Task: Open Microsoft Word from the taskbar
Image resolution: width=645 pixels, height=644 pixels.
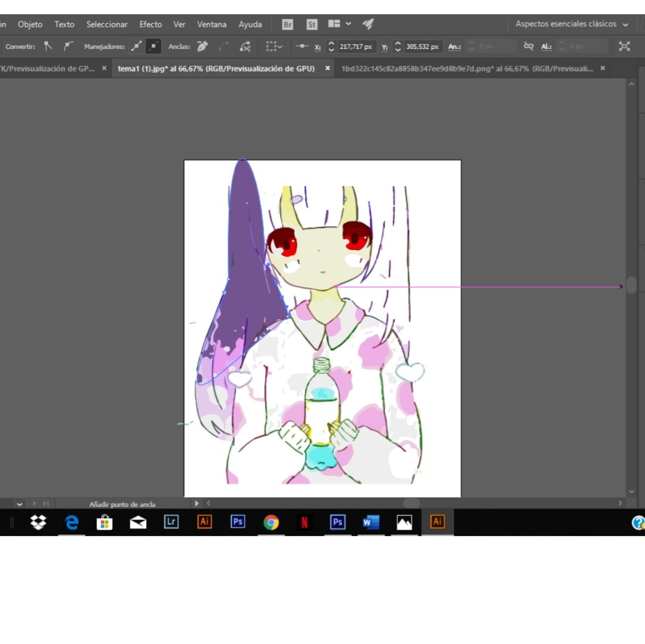Action: click(x=371, y=522)
